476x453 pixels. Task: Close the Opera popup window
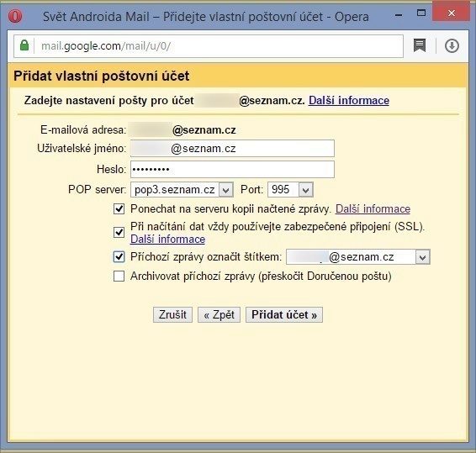pos(452,13)
